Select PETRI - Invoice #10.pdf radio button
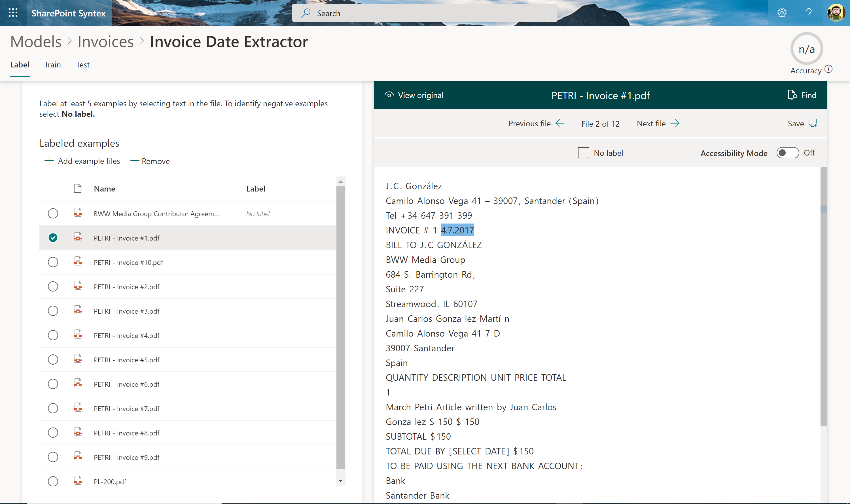Image resolution: width=850 pixels, height=504 pixels. click(x=53, y=262)
